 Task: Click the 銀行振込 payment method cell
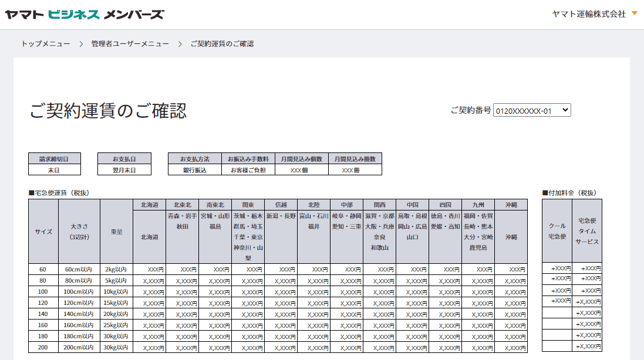click(x=194, y=169)
